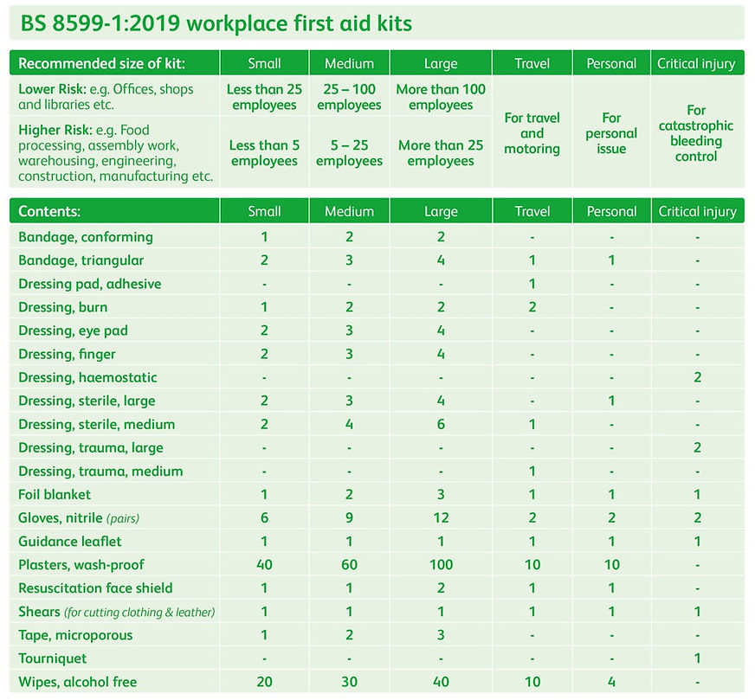Click the '30' value in Wipes row

tap(349, 682)
